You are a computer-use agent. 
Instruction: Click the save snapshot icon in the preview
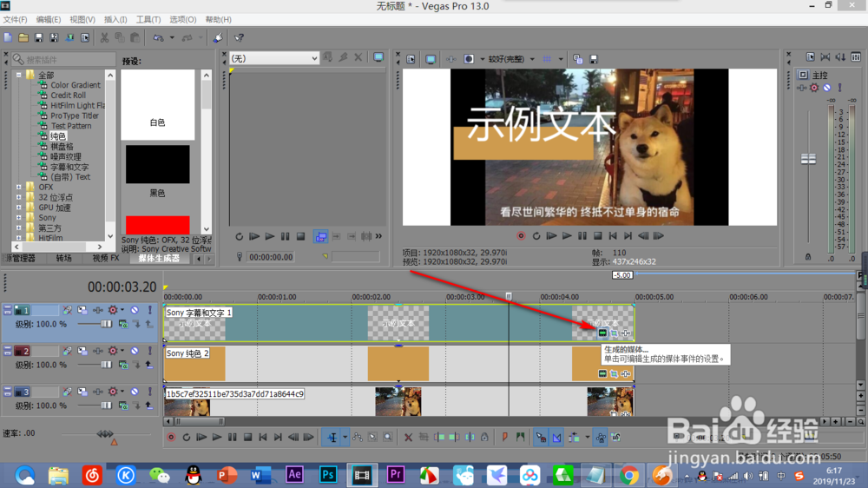point(594,59)
